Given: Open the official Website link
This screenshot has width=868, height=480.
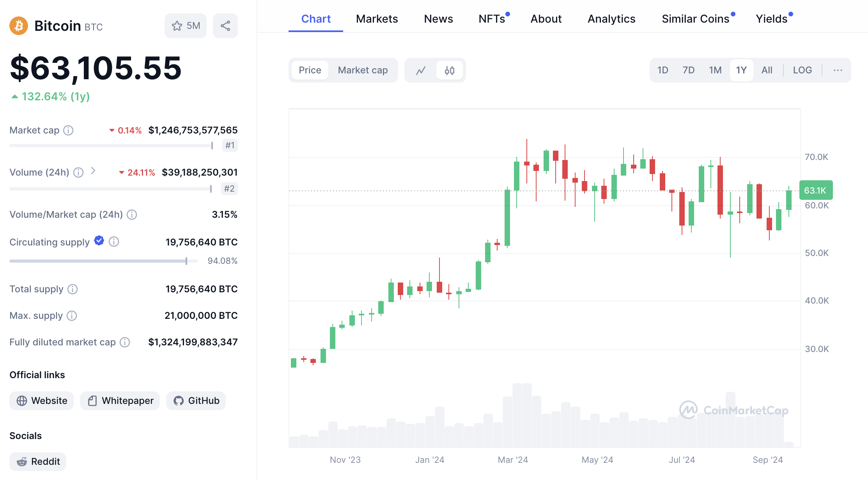Looking at the screenshot, I should coord(42,401).
